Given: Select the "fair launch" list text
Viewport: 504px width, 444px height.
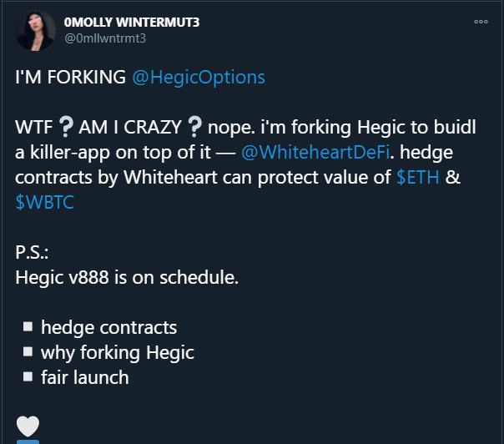Looking at the screenshot, I should coord(85,377).
